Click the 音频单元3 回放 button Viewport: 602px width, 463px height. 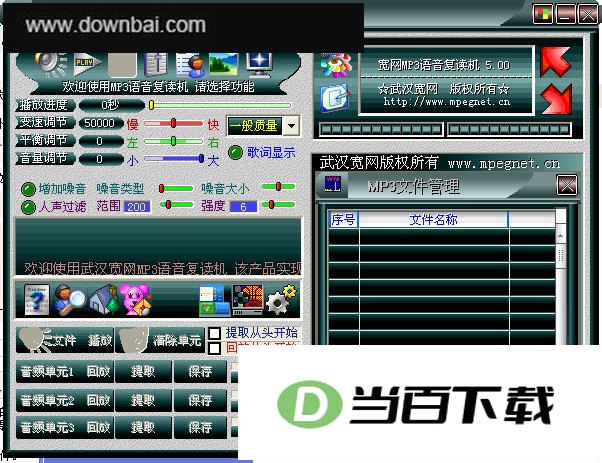[x=65, y=427]
